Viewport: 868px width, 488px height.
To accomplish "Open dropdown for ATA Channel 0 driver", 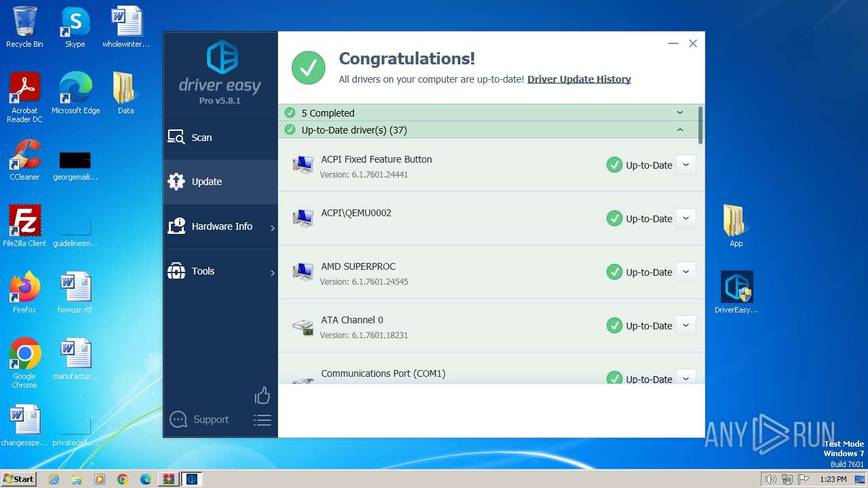I will click(x=686, y=325).
